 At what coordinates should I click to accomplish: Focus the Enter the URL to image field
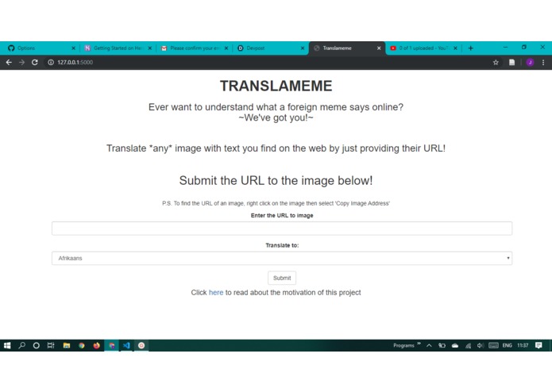tap(282, 229)
